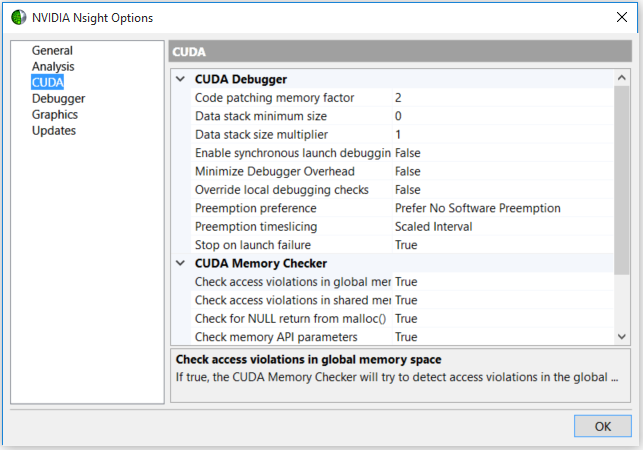The height and width of the screenshot is (450, 643).
Task: Select Check access violations in shared memory label
Action: click(292, 300)
